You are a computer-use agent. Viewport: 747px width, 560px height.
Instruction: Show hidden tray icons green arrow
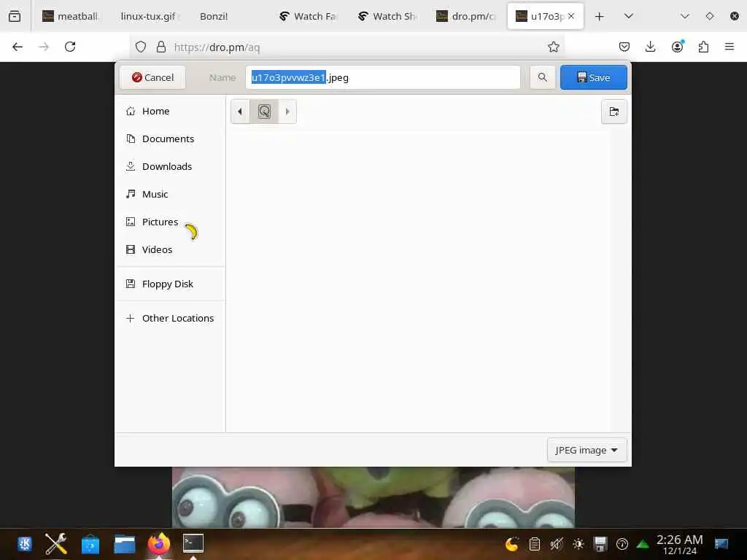pyautogui.click(x=643, y=544)
